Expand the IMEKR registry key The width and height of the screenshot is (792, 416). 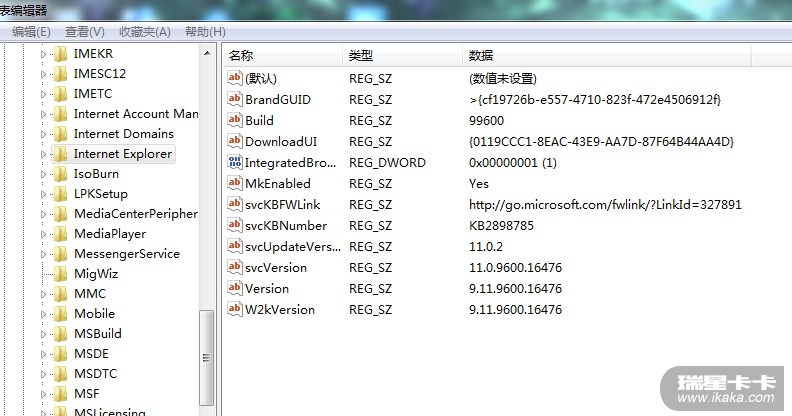43,54
